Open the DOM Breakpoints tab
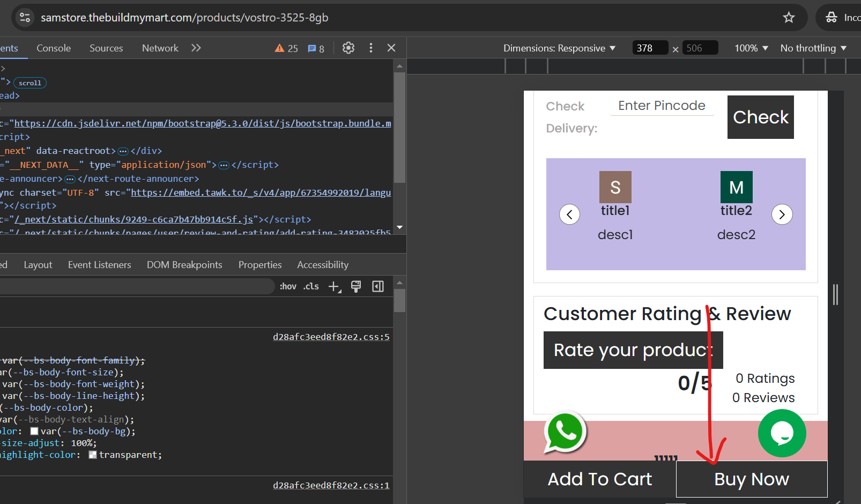The height and width of the screenshot is (504, 861). coord(184,265)
